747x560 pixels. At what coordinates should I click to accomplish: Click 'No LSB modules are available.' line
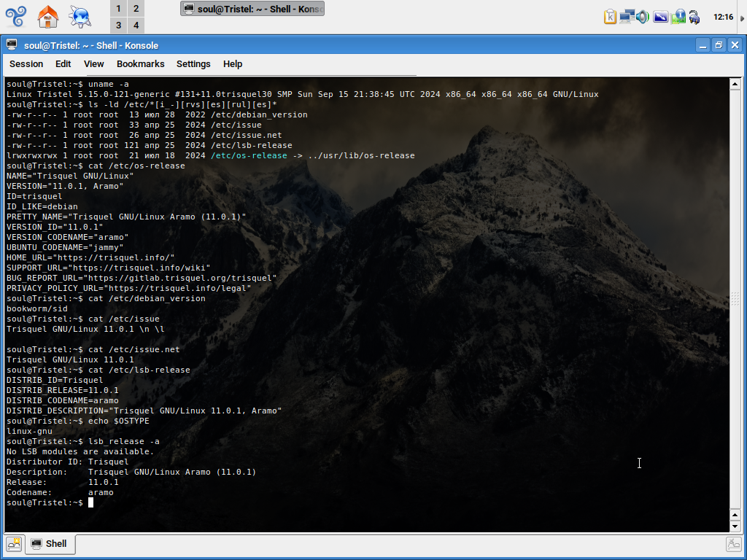[x=80, y=451]
